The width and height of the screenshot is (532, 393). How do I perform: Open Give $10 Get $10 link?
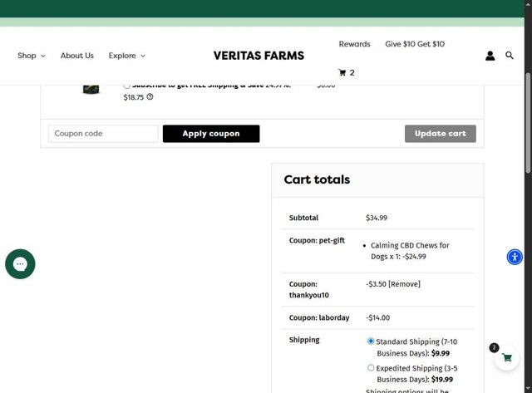click(415, 44)
